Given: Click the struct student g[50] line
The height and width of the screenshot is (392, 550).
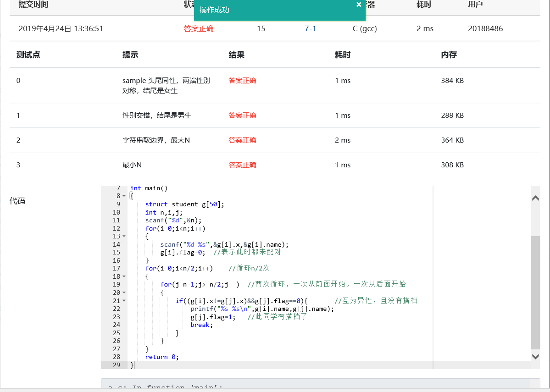Looking at the screenshot, I should click(x=184, y=204).
